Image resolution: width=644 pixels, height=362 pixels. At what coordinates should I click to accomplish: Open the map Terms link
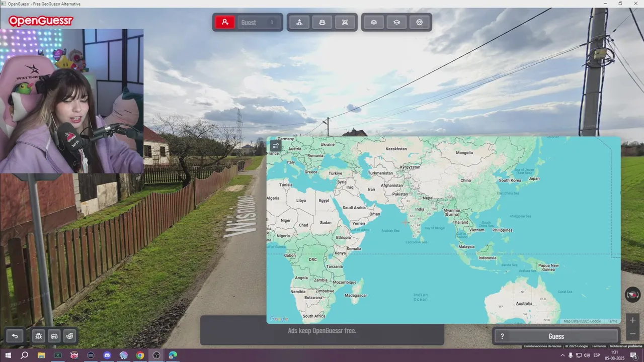coord(612,321)
